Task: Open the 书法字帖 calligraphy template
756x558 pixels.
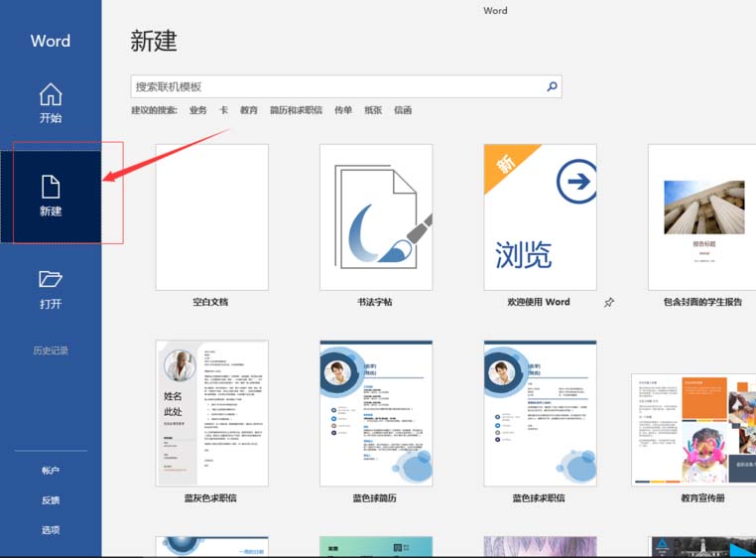Action: point(376,217)
